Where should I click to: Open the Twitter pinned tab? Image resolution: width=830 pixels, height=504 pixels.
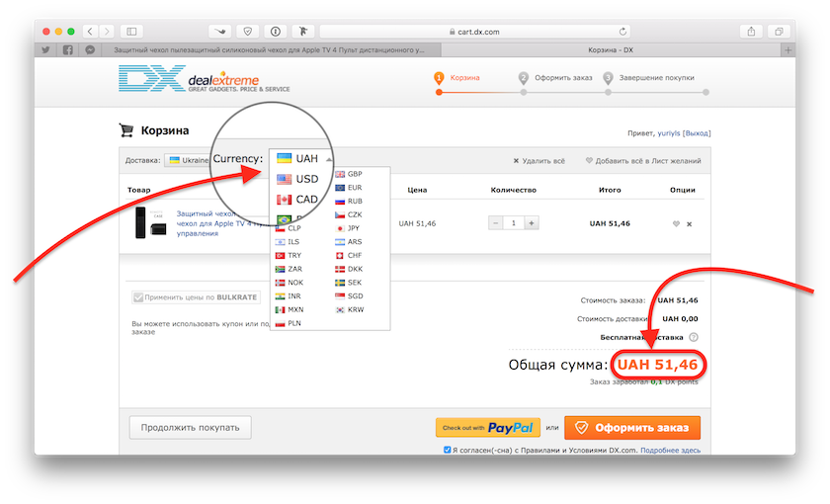45,49
